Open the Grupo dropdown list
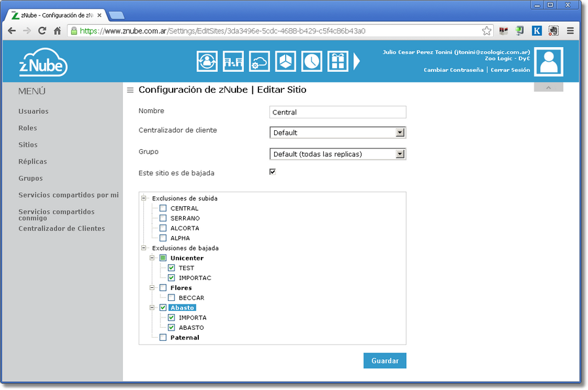The image size is (588, 390). click(x=337, y=154)
